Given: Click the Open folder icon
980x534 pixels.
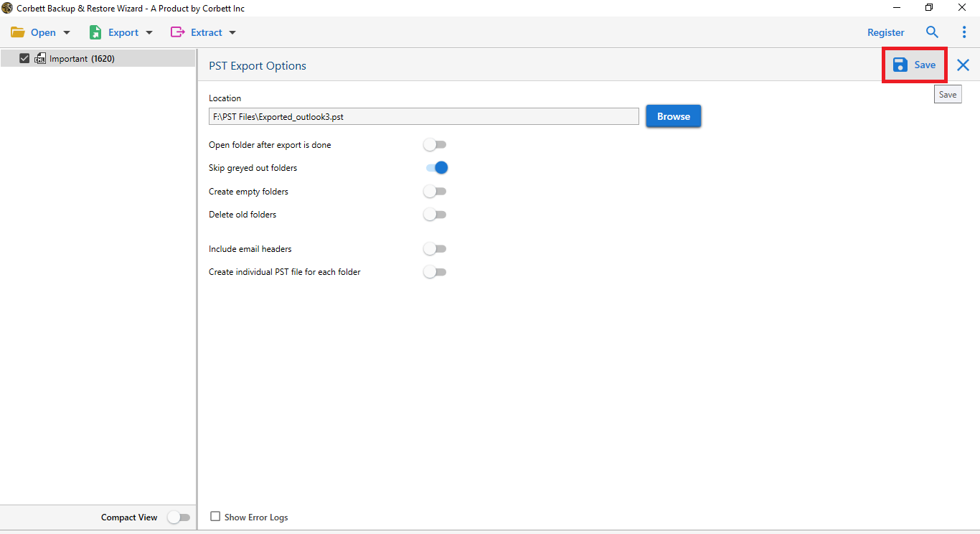Looking at the screenshot, I should click(x=18, y=32).
